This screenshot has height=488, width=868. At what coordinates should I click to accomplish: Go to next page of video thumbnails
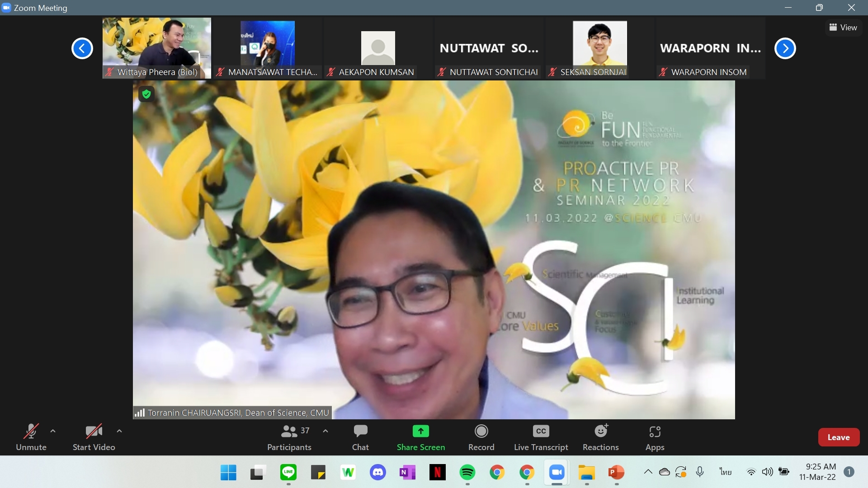(785, 48)
